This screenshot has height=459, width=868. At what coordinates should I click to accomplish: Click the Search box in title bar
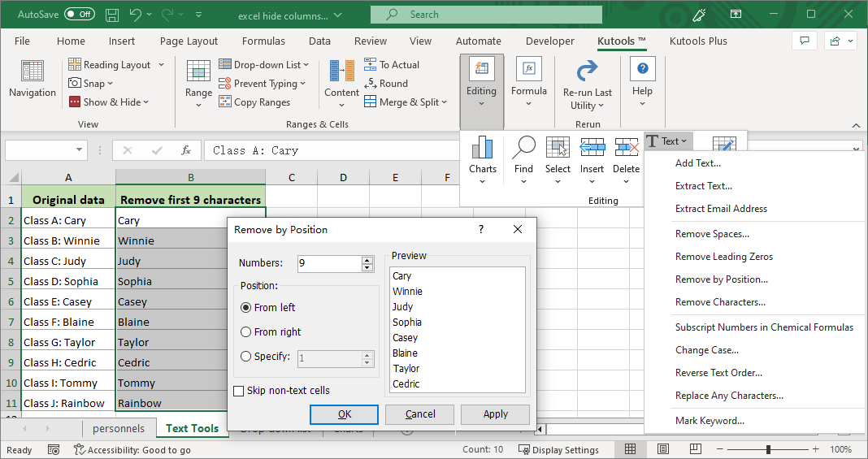[486, 15]
